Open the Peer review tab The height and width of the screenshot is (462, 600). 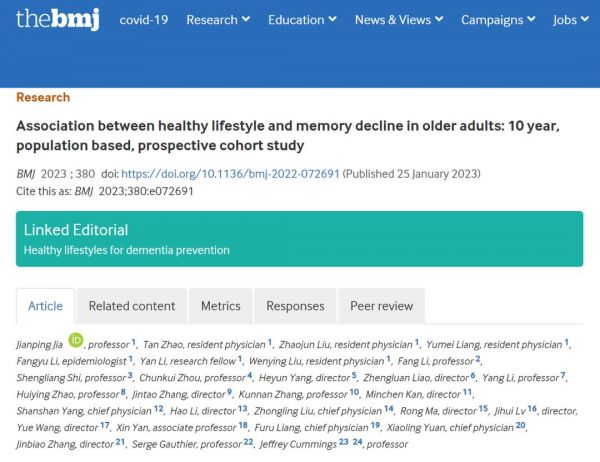381,306
